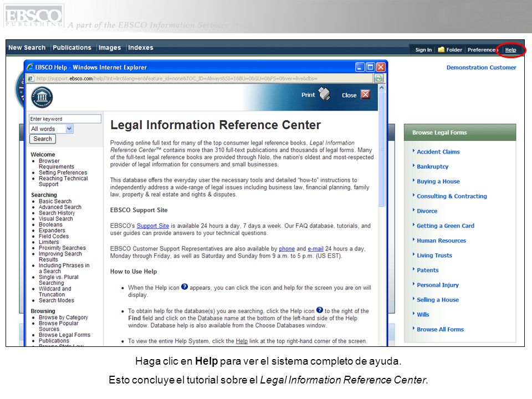Open Browser Requirements help topic
532x399 pixels.
[x=57, y=164]
